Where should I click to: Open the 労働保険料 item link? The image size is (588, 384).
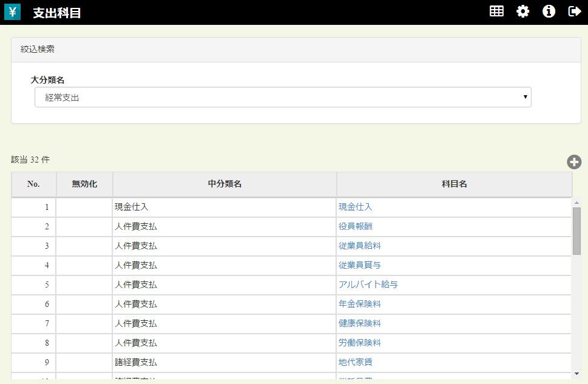(x=359, y=343)
